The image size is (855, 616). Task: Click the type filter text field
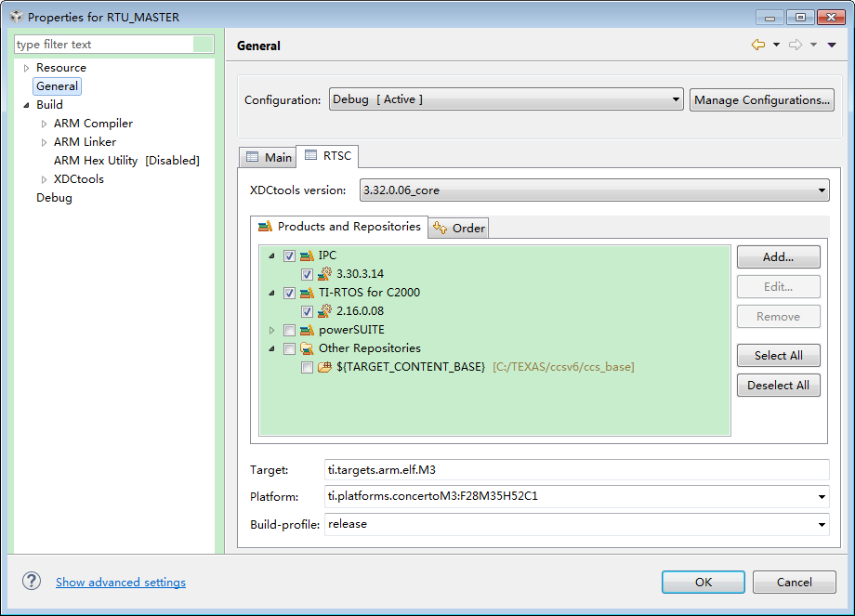(113, 45)
